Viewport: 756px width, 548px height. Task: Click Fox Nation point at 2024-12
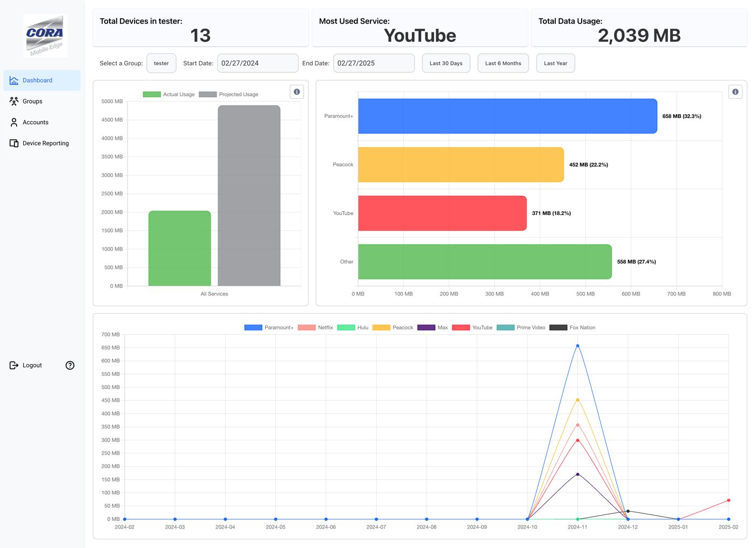[628, 511]
